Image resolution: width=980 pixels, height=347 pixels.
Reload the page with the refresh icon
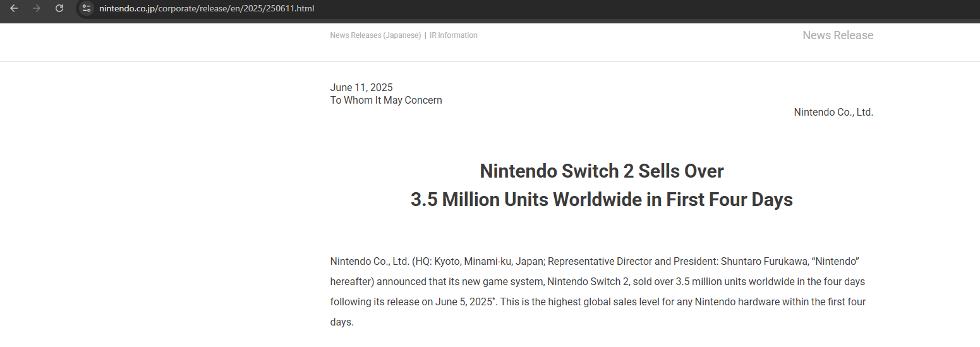(x=59, y=8)
